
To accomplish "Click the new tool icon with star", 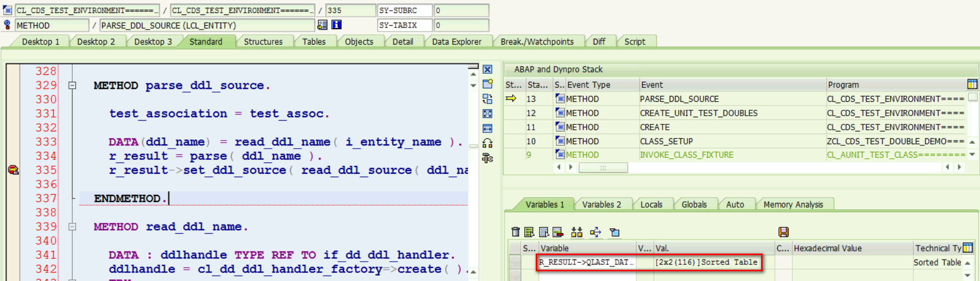I will [487, 84].
